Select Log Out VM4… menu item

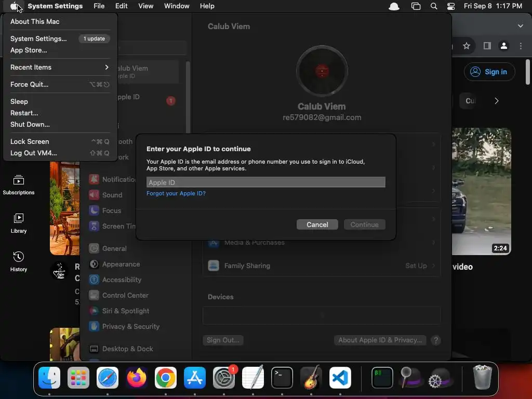pyautogui.click(x=59, y=153)
